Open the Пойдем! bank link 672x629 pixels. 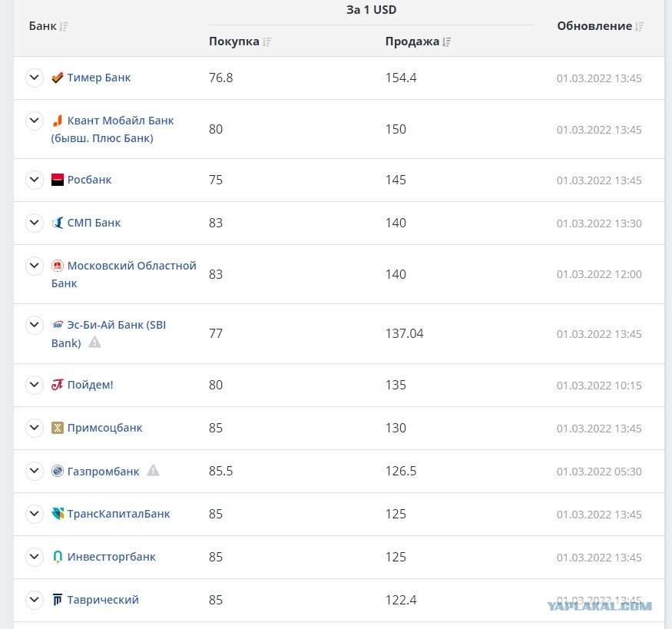[91, 385]
